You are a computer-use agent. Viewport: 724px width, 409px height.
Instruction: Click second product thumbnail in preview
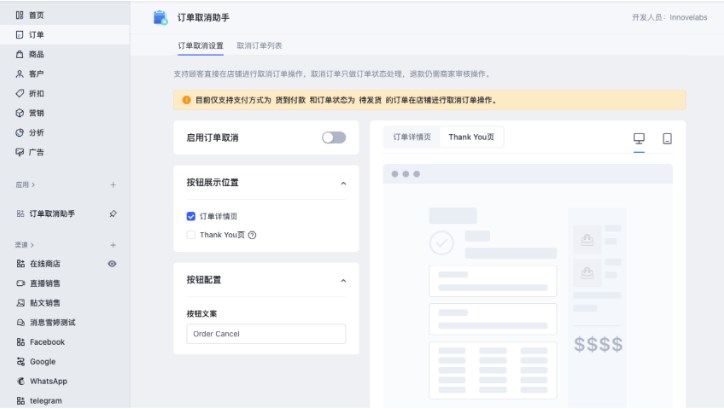587,272
